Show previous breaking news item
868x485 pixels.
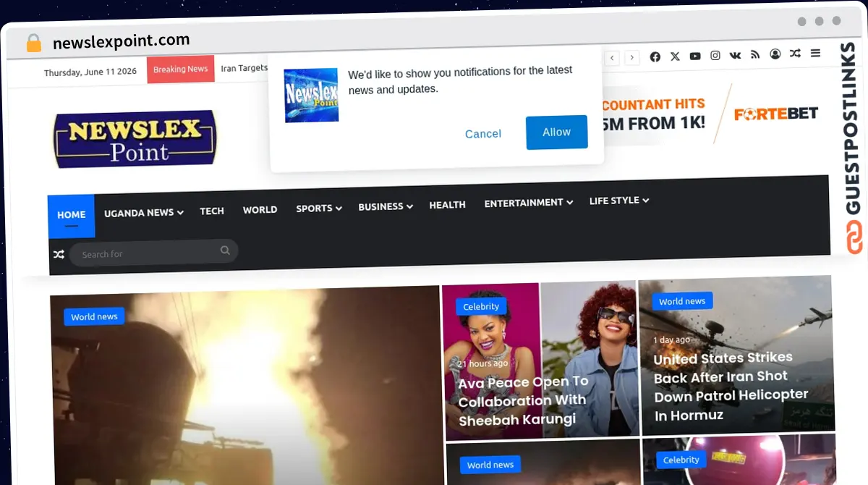[613, 58]
